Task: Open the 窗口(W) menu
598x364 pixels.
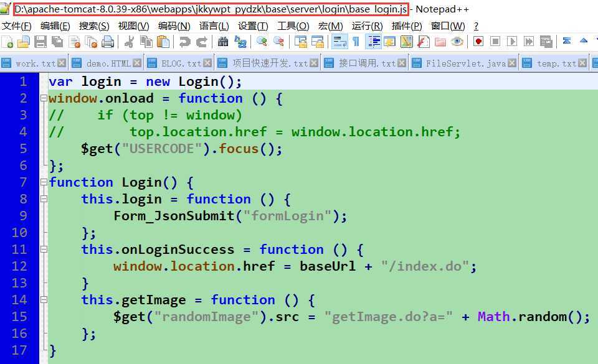Action: click(448, 26)
